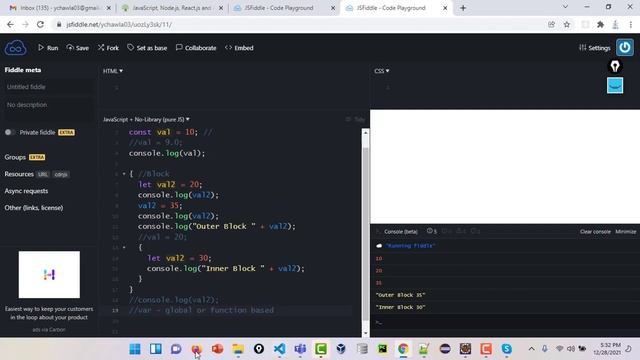
Task: Minimize the console panel
Action: 626,231
